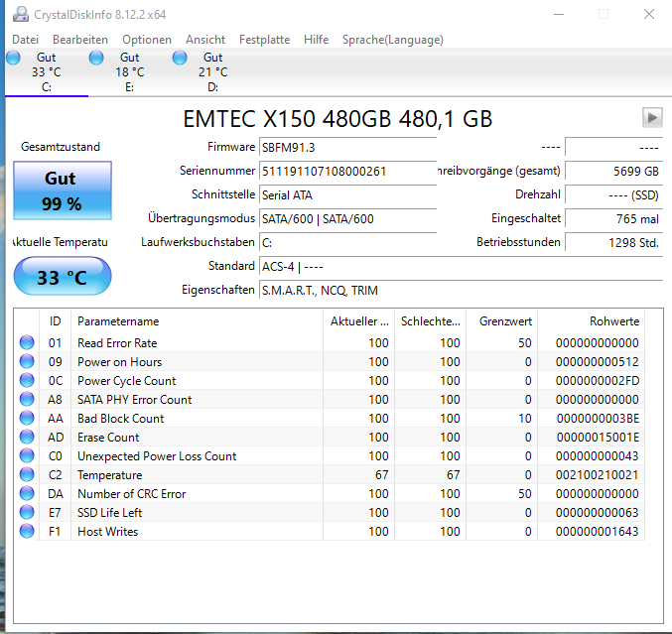Click the Firmware field SBFM91.3
672x634 pixels.
click(347, 148)
